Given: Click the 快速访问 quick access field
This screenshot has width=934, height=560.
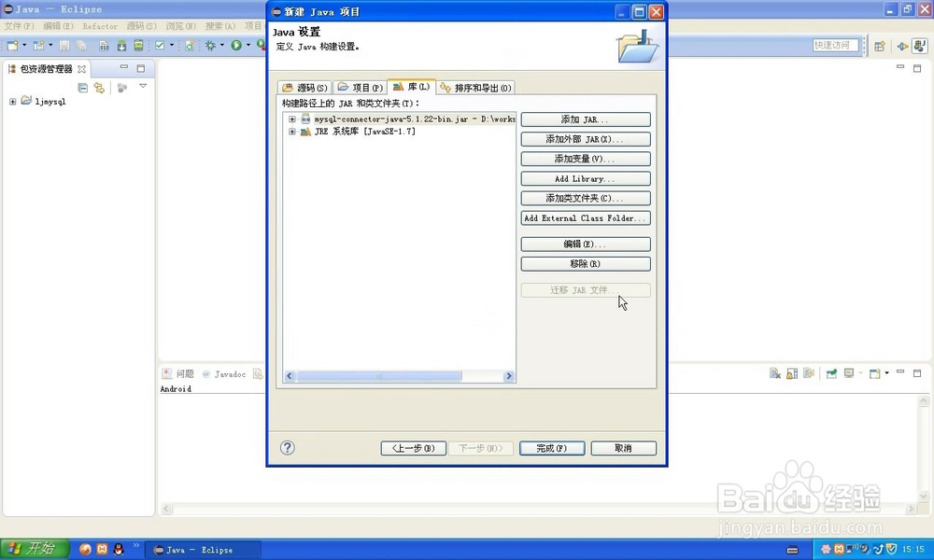Looking at the screenshot, I should tap(835, 45).
